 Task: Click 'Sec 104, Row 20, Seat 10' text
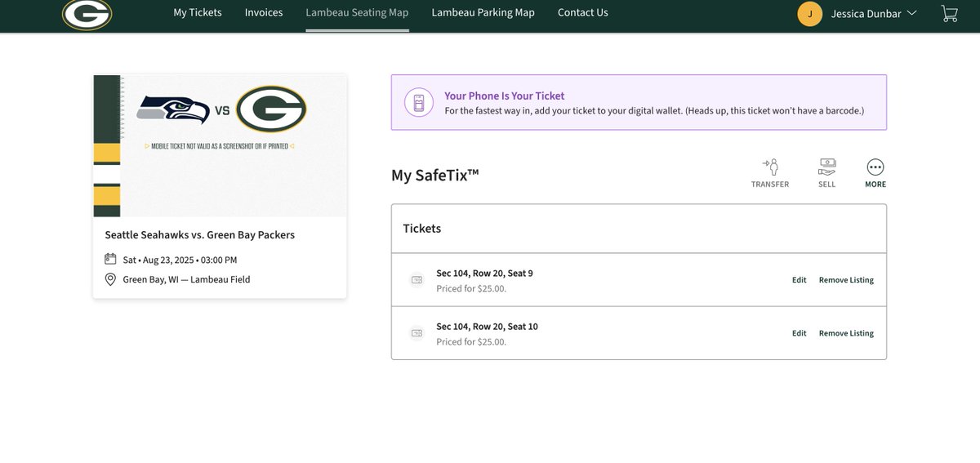click(x=487, y=327)
